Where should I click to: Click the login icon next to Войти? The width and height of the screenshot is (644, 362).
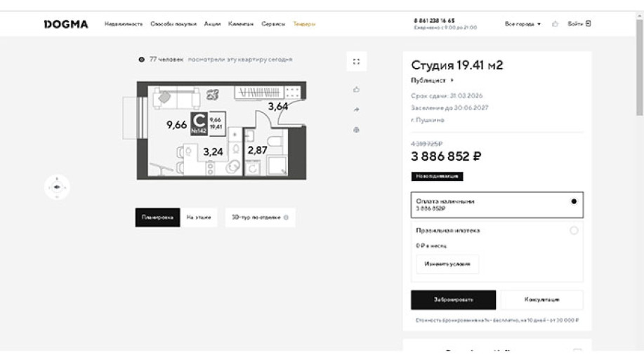tap(589, 23)
